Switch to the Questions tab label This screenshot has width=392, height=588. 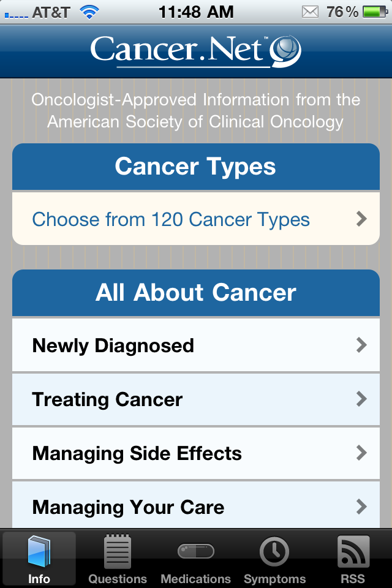117,579
